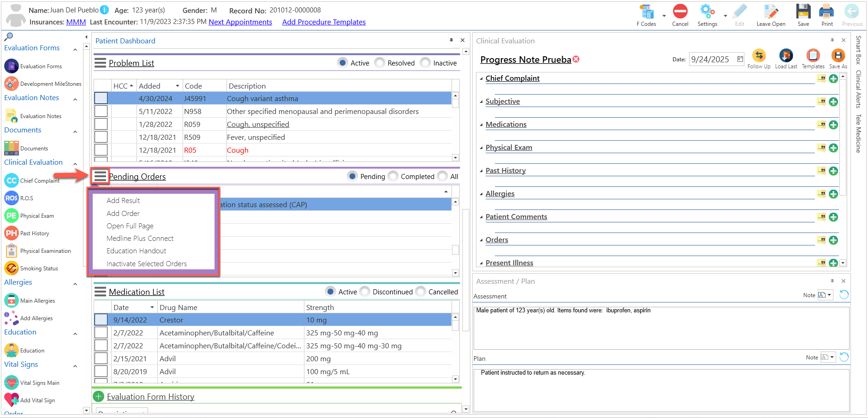Click into the Plan text box

pyautogui.click(x=661, y=390)
